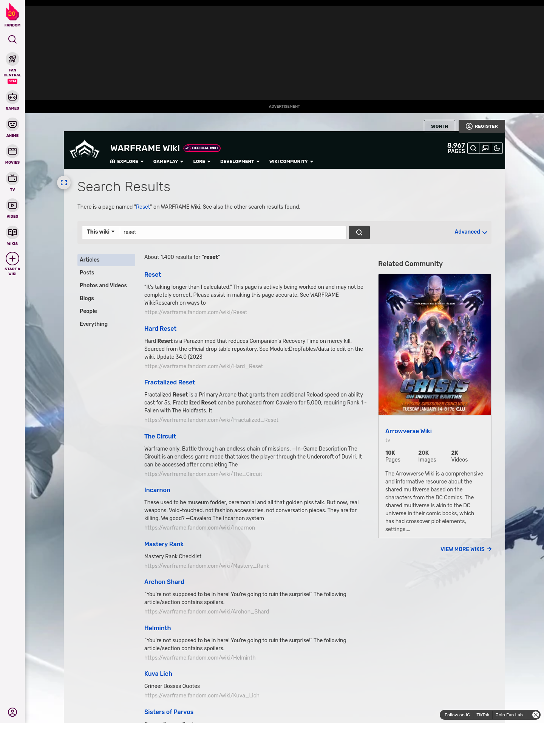Open the Wikis book icon

12,232
